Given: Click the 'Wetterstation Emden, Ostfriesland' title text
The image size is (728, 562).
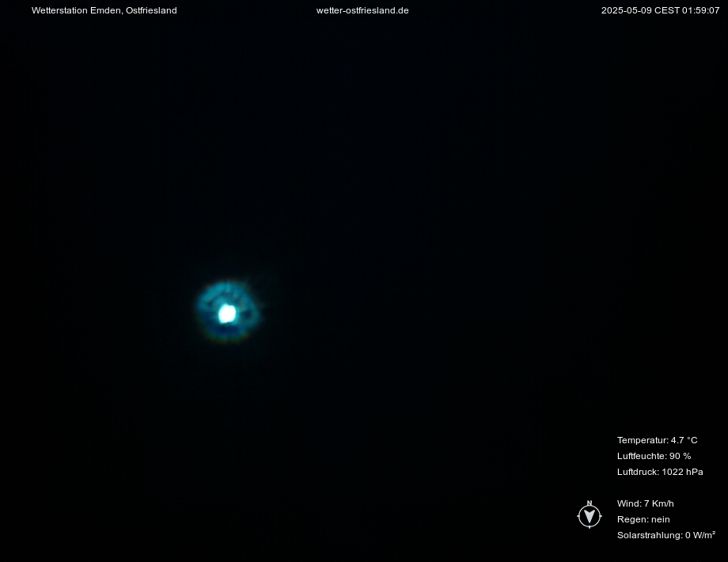Looking at the screenshot, I should 104,10.
